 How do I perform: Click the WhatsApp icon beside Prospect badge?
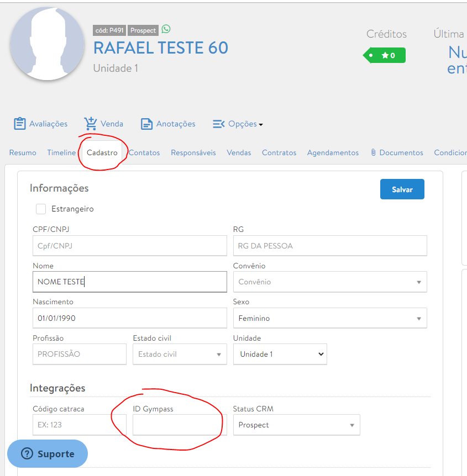166,30
